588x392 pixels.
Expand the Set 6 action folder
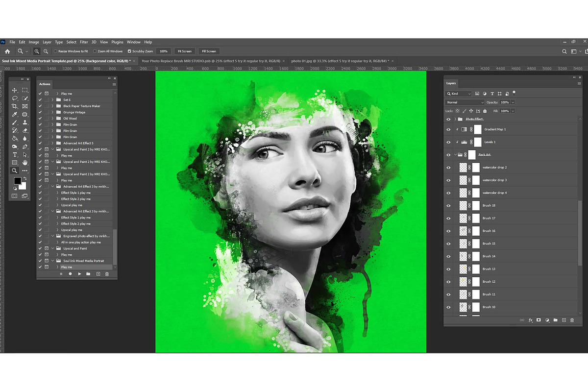point(52,100)
